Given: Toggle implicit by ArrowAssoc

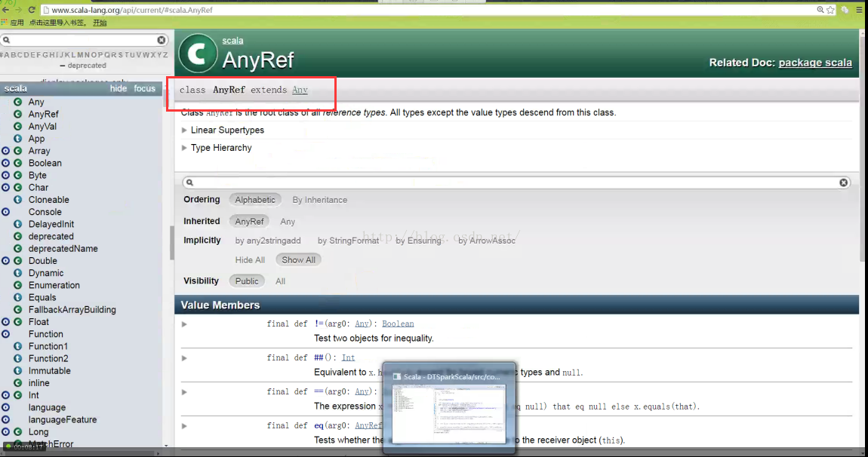Looking at the screenshot, I should pyautogui.click(x=487, y=241).
